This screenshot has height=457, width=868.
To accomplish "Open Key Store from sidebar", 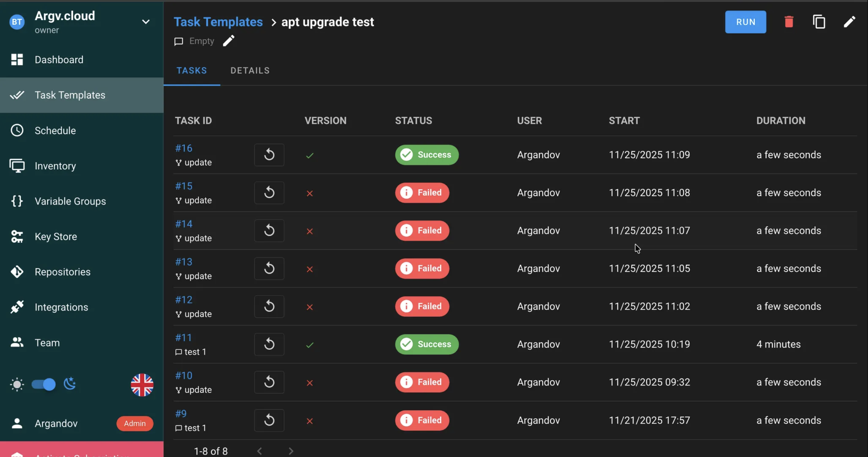I will [x=56, y=237].
